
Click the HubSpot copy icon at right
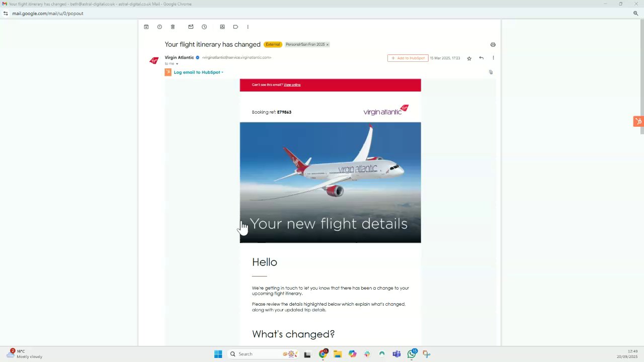491,72
